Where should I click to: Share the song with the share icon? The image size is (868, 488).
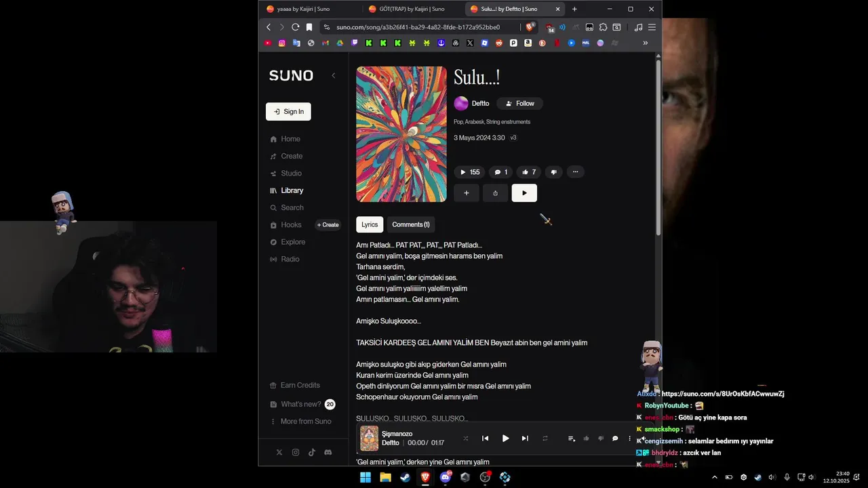[x=495, y=193]
